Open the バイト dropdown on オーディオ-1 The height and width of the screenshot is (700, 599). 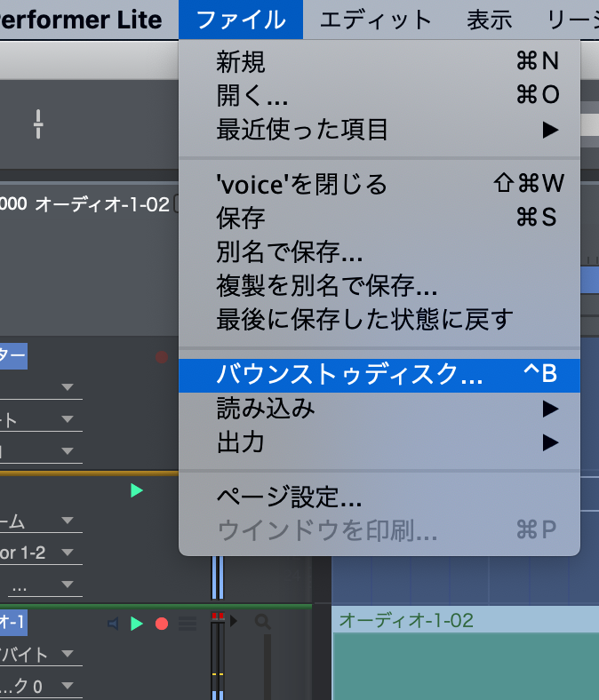coord(41,655)
